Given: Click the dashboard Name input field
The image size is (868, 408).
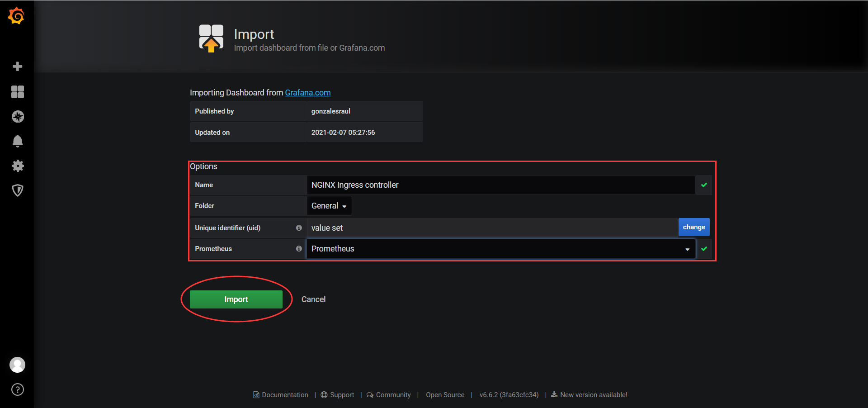Looking at the screenshot, I should 501,185.
